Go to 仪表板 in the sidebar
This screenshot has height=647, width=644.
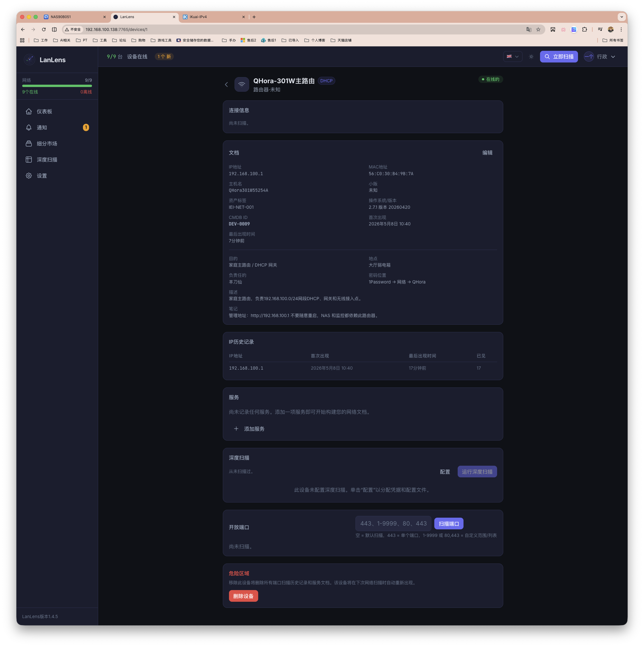tap(57, 112)
